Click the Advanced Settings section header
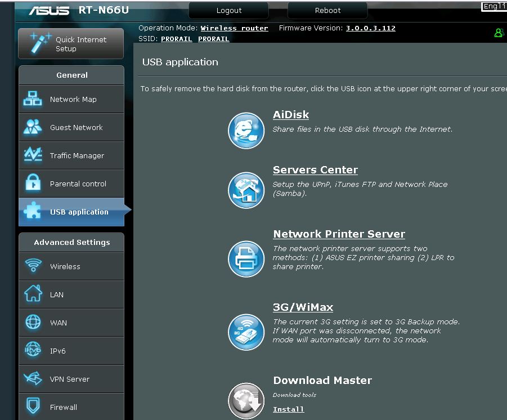The width and height of the screenshot is (507, 420). click(x=71, y=242)
